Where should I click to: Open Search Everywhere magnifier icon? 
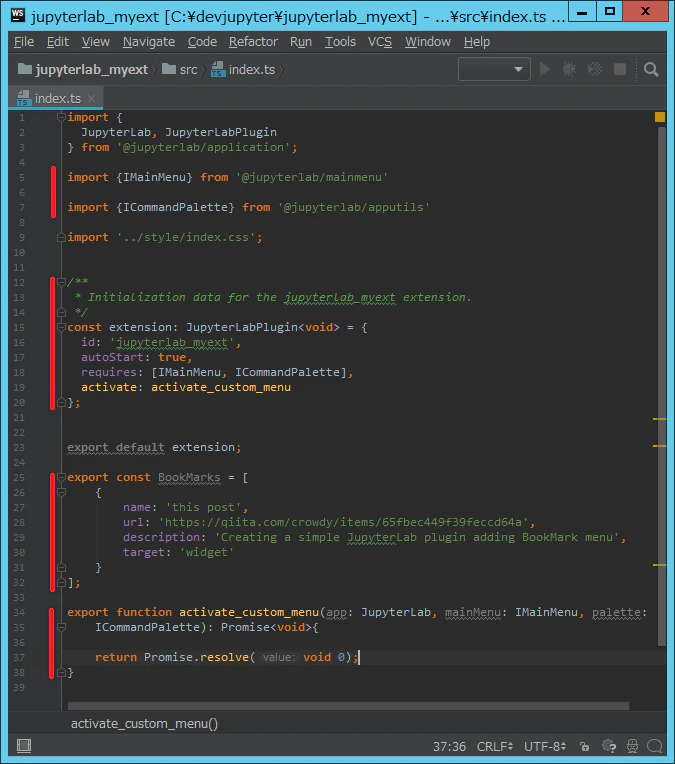click(651, 69)
